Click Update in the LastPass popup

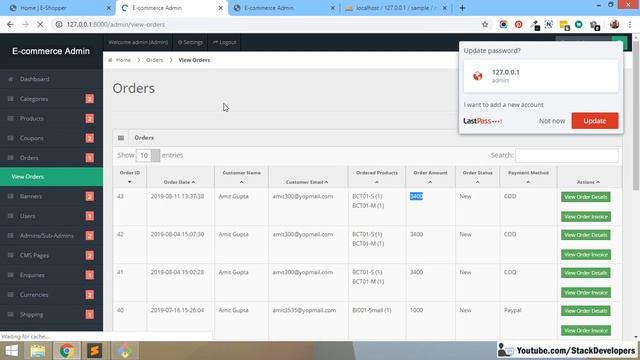click(595, 121)
